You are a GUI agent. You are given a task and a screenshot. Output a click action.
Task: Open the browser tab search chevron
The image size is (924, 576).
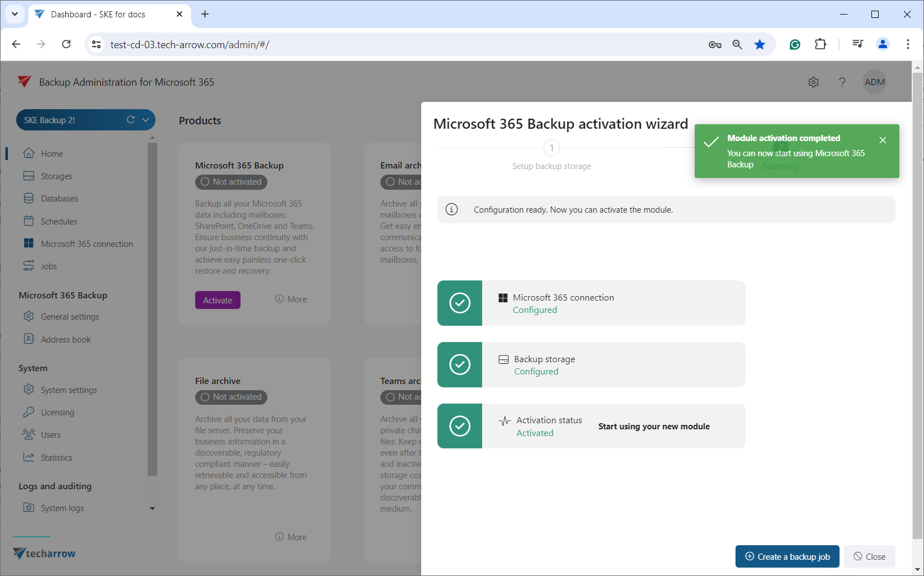tap(15, 14)
